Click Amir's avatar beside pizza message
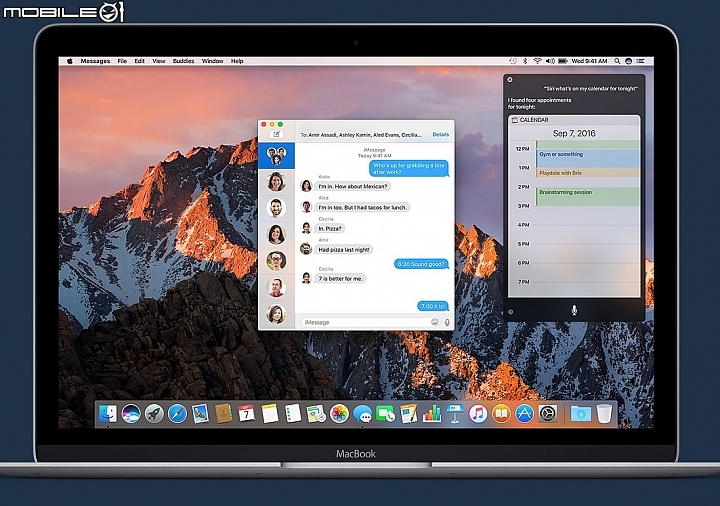The width and height of the screenshot is (720, 506). (306, 249)
